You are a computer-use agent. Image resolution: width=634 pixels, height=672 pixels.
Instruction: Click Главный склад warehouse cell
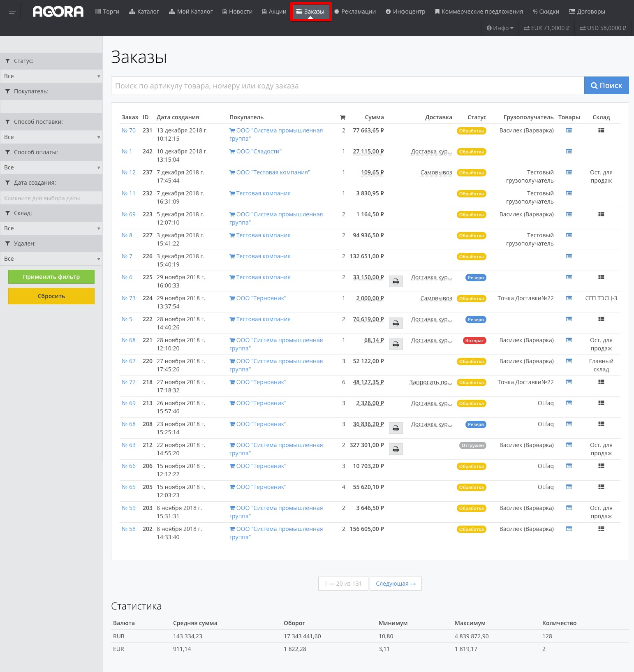[x=601, y=365]
